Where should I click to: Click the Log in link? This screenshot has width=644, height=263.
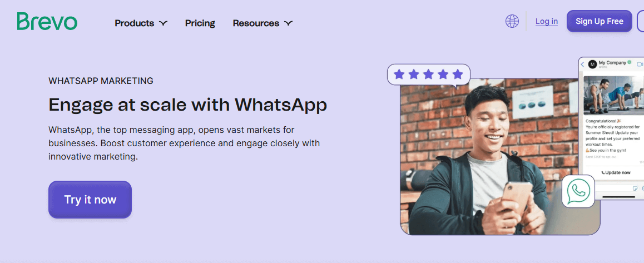[x=547, y=21]
